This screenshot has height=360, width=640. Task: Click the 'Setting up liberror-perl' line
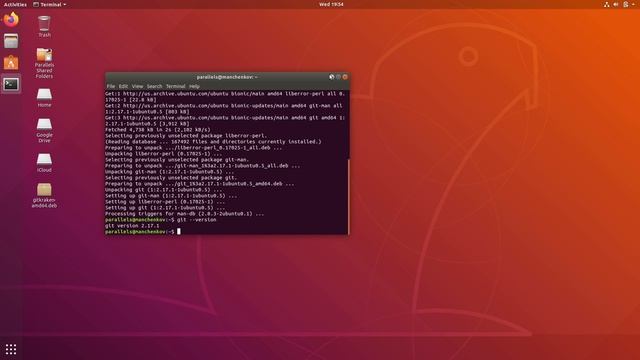(165, 202)
